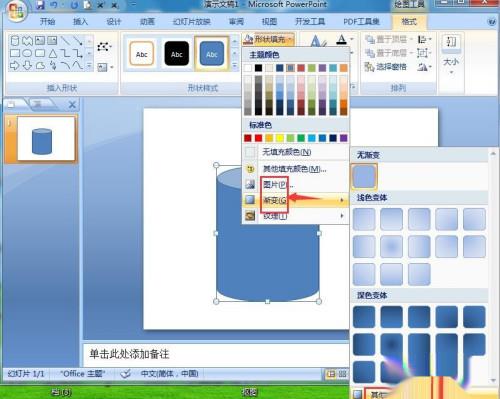Viewport: 500px width, 399px height.
Task: Click the WordArt text fill A icon
Action: coord(341,39)
